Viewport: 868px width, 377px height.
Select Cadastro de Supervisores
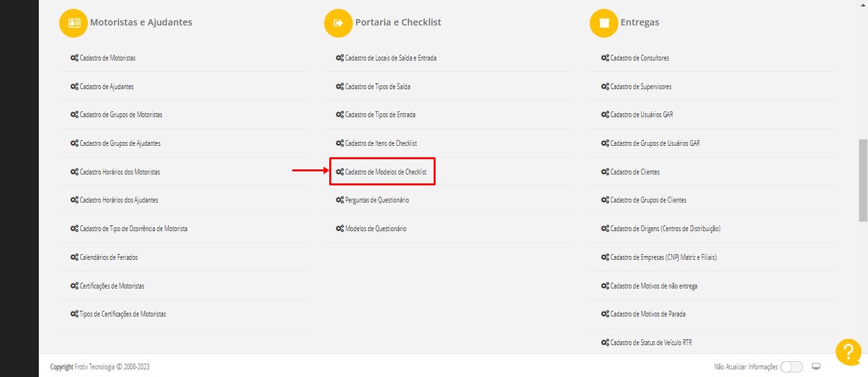[641, 87]
